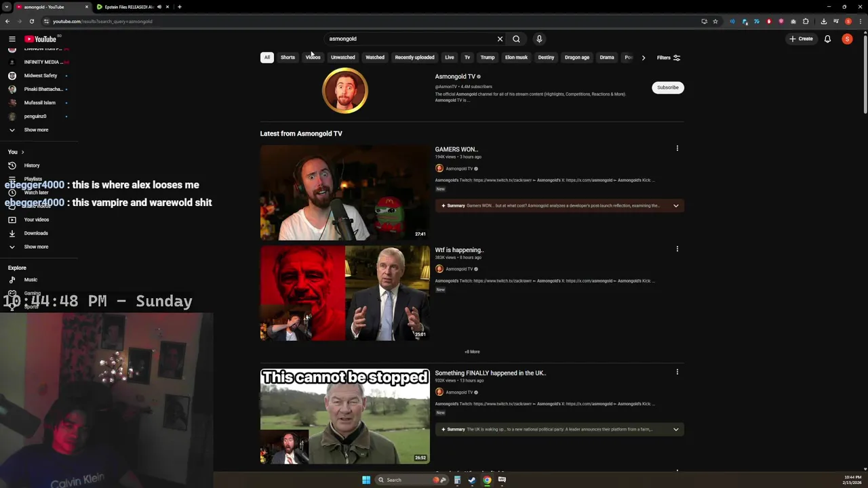Close the Epstein Files tab
The image size is (868, 488).
coord(168,7)
